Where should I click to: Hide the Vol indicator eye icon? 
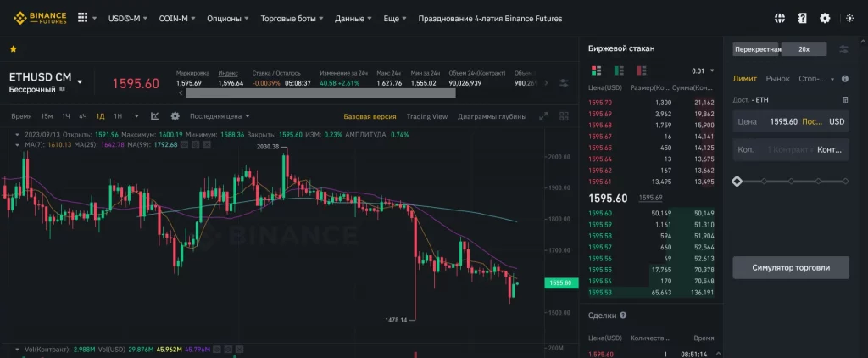[x=217, y=350]
